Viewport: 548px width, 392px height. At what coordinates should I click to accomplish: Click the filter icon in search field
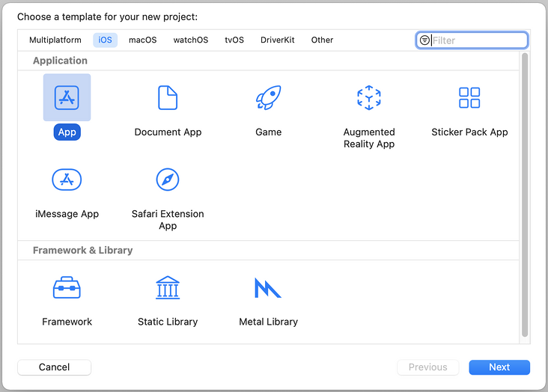(x=424, y=40)
